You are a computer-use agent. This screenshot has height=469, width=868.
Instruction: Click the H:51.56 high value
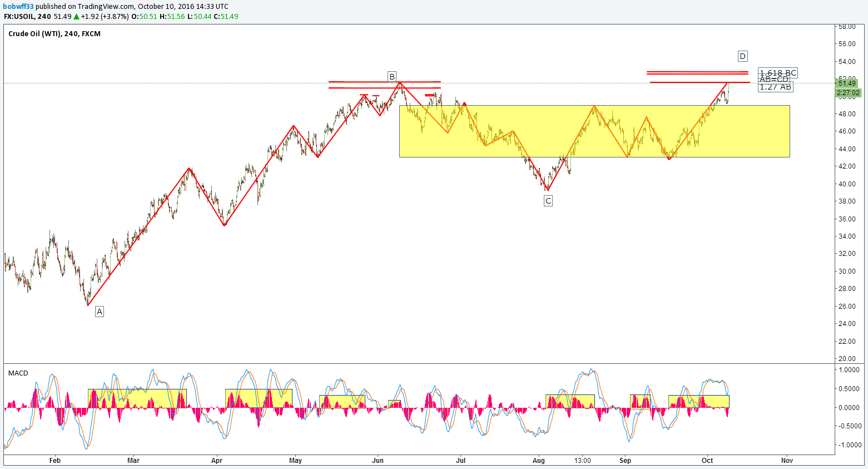tap(172, 17)
